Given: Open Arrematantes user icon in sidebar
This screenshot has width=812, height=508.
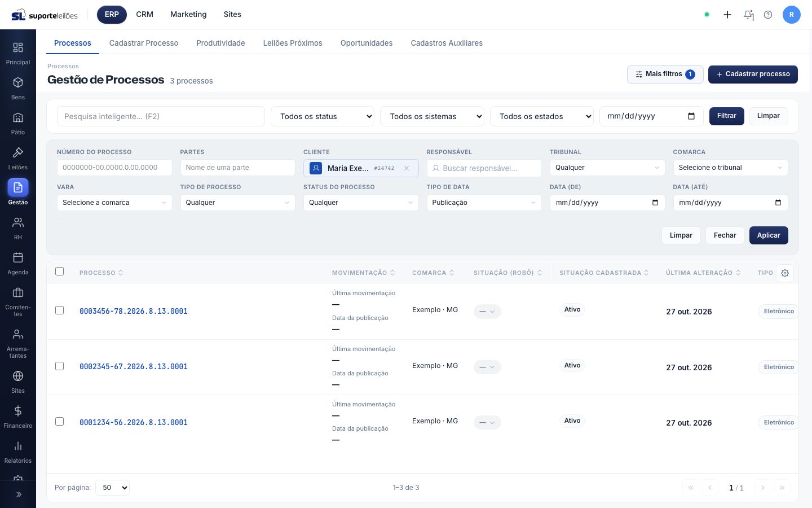Looking at the screenshot, I should point(18,334).
